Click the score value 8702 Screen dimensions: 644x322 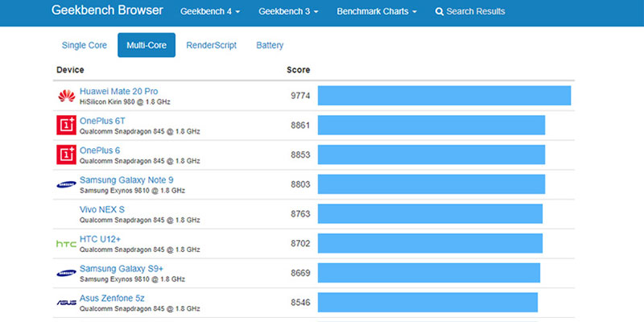point(300,244)
